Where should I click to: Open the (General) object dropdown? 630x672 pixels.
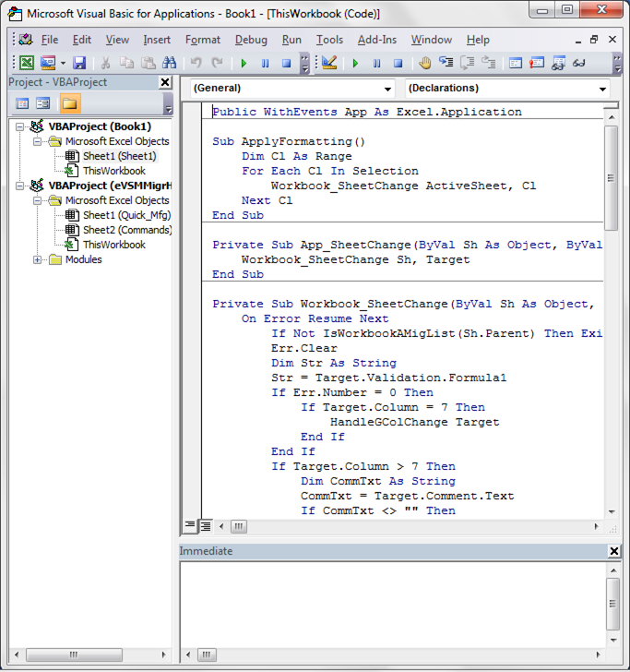pyautogui.click(x=387, y=89)
